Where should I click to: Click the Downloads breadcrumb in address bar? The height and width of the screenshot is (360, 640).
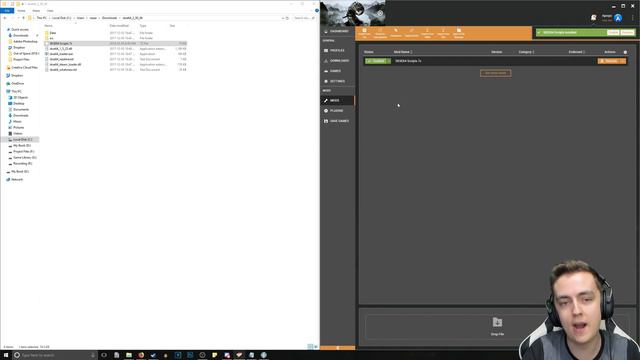pos(109,18)
